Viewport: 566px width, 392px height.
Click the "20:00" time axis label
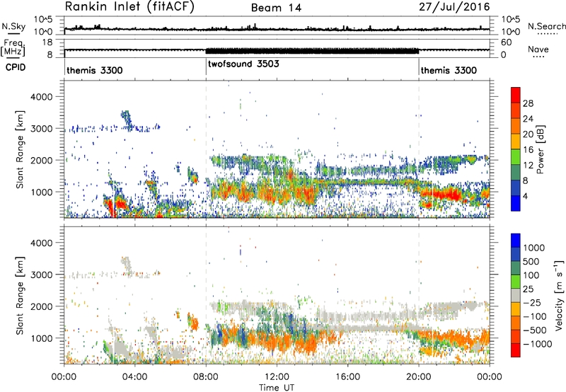coord(419,377)
